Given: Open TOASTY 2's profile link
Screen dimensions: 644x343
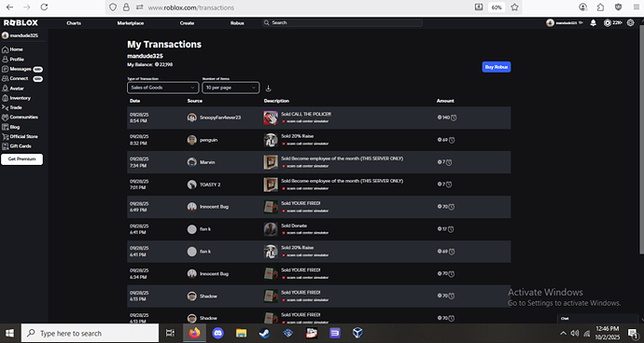Looking at the screenshot, I should [x=210, y=185].
